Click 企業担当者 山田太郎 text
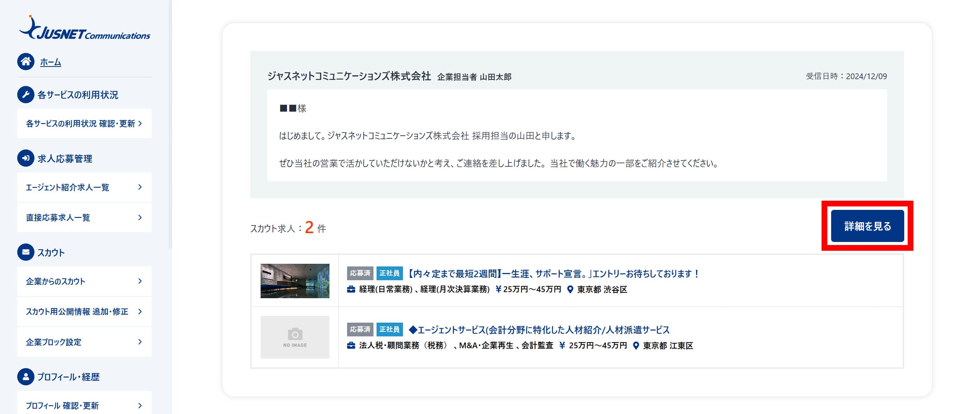The image size is (980, 414). click(x=474, y=77)
